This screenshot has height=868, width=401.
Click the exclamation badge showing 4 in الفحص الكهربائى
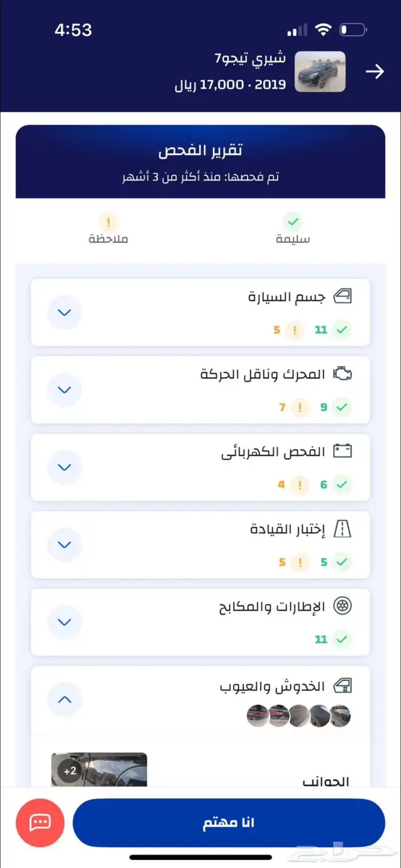tap(299, 485)
